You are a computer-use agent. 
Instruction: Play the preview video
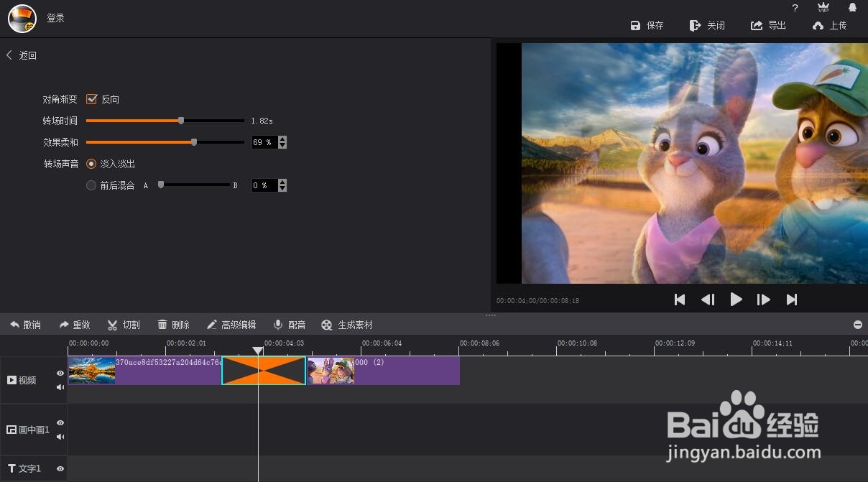pyautogui.click(x=736, y=300)
